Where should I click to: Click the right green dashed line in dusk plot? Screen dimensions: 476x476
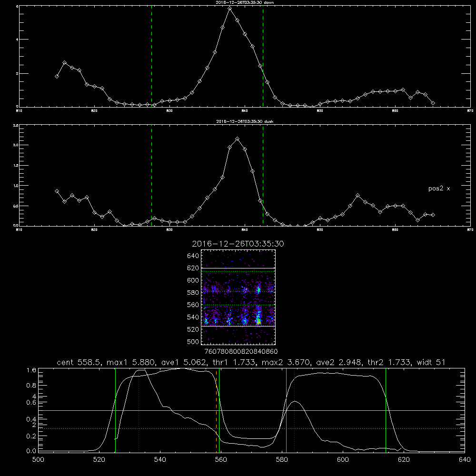click(x=263, y=175)
